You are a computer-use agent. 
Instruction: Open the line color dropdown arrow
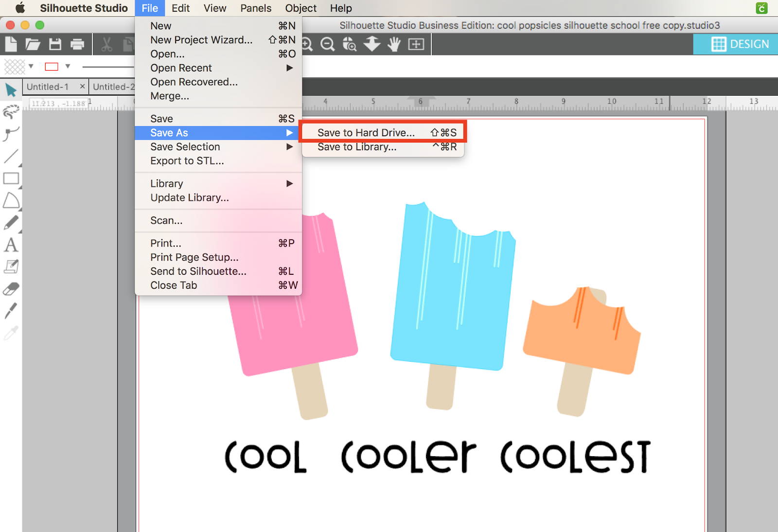[68, 66]
